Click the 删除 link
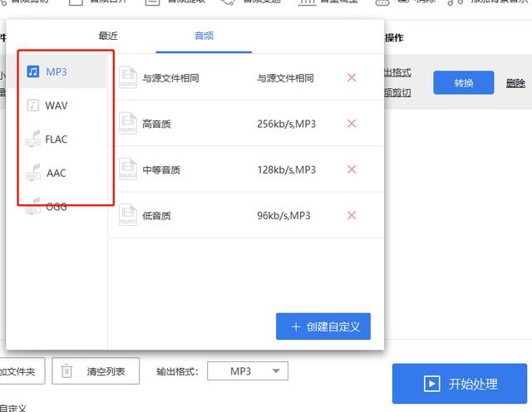 coord(515,83)
